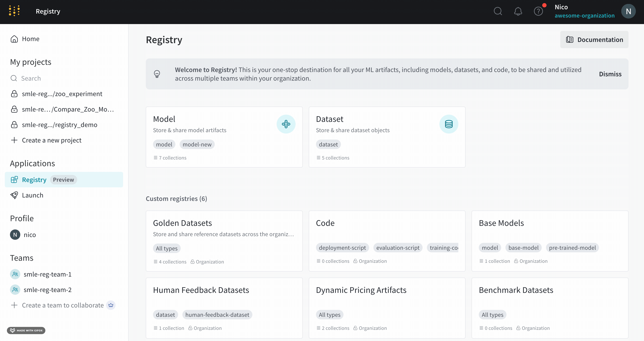Open the Nico profile avatar

coord(628,11)
